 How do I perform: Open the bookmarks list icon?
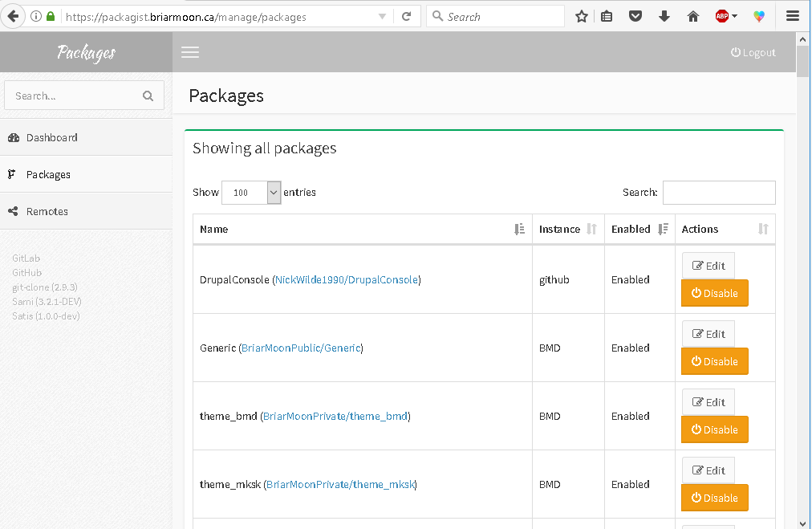[x=607, y=17]
